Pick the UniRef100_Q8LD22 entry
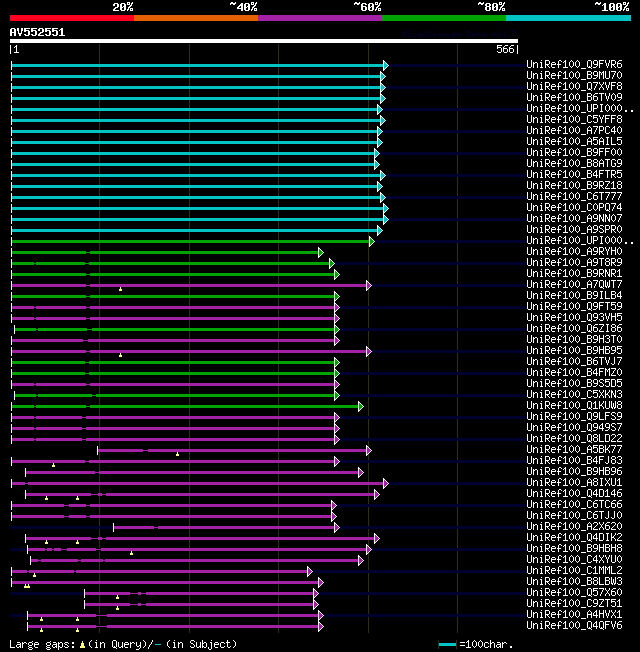This screenshot has height=652, width=640. tap(574, 439)
